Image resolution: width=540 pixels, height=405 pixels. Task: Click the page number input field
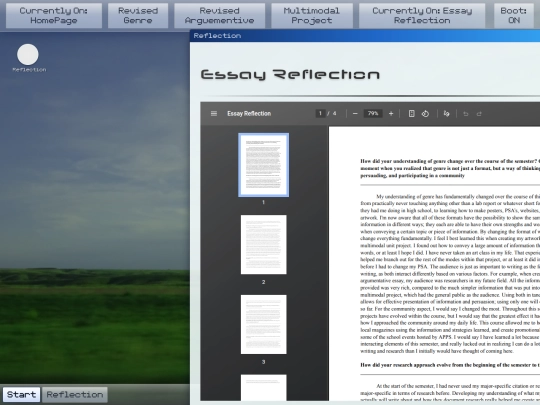pyautogui.click(x=320, y=113)
